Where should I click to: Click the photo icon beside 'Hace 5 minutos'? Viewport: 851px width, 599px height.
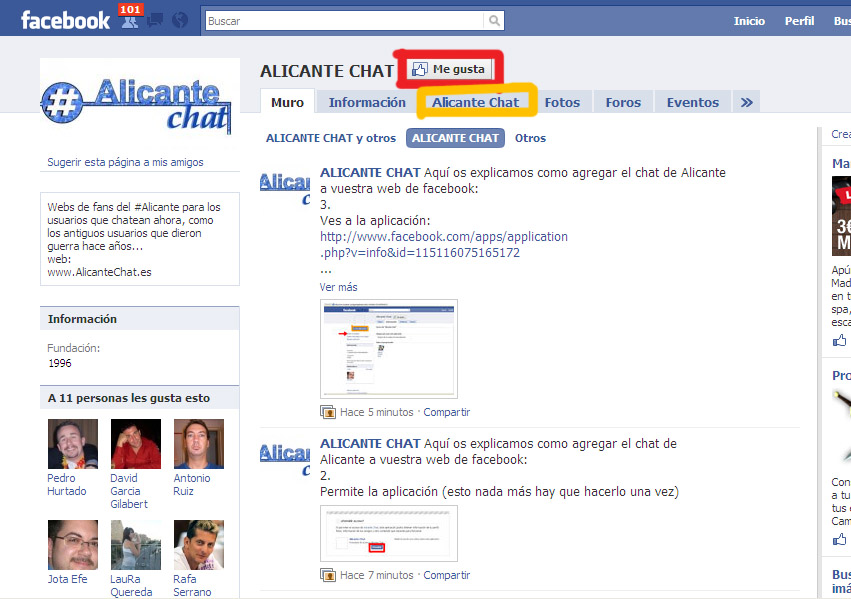click(328, 412)
